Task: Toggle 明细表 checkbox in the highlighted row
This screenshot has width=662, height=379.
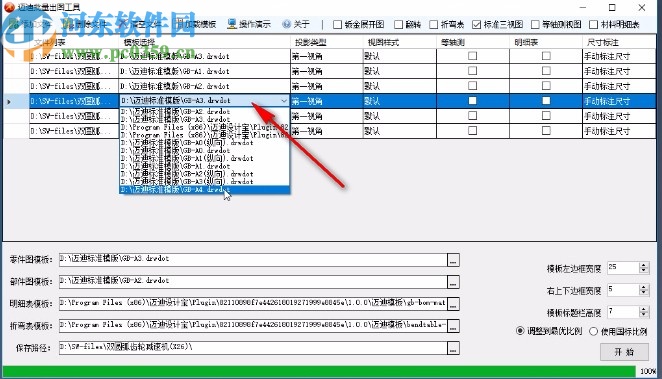Action: click(546, 100)
